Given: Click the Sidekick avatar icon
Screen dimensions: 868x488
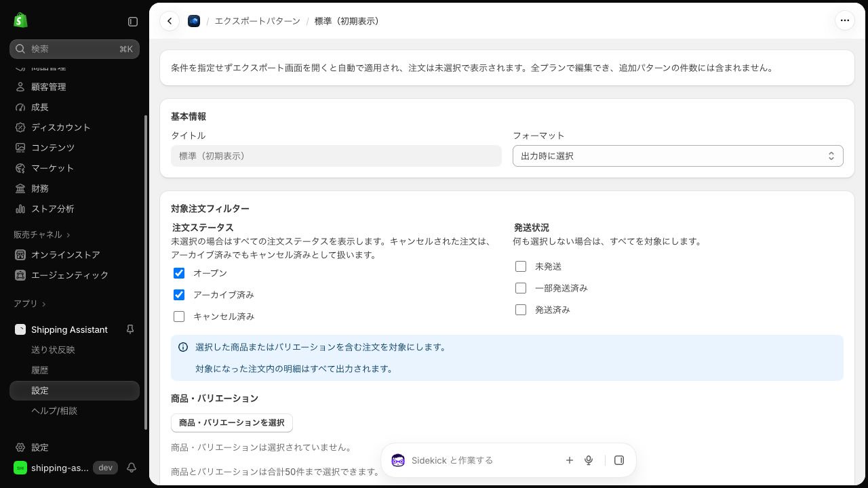Looking at the screenshot, I should click(x=398, y=460).
